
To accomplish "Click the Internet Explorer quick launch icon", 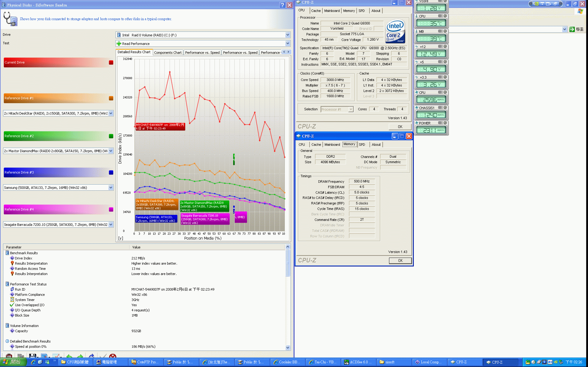I will 33,362.
